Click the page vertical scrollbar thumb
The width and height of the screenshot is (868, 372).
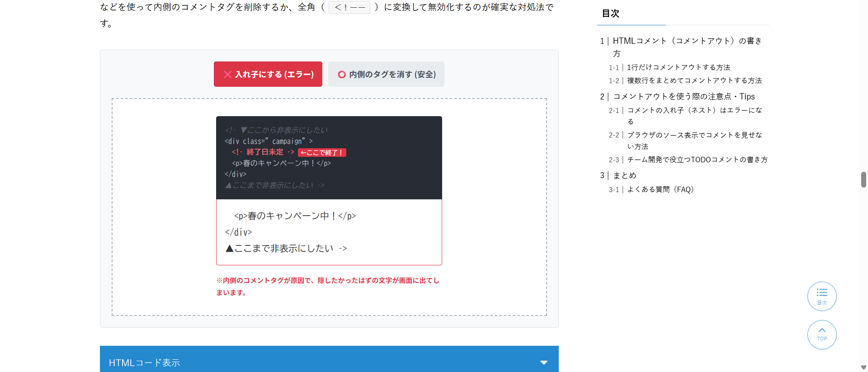tap(863, 179)
